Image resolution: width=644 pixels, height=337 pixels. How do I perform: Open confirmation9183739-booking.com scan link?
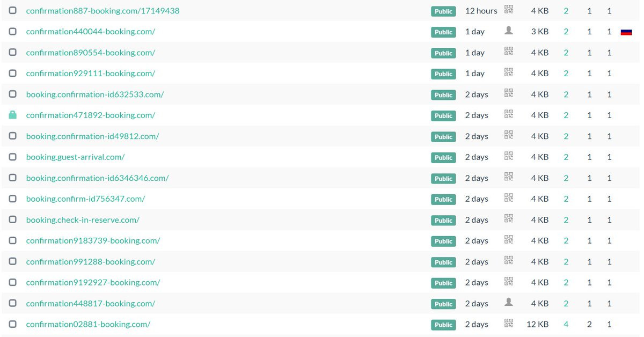(x=93, y=241)
